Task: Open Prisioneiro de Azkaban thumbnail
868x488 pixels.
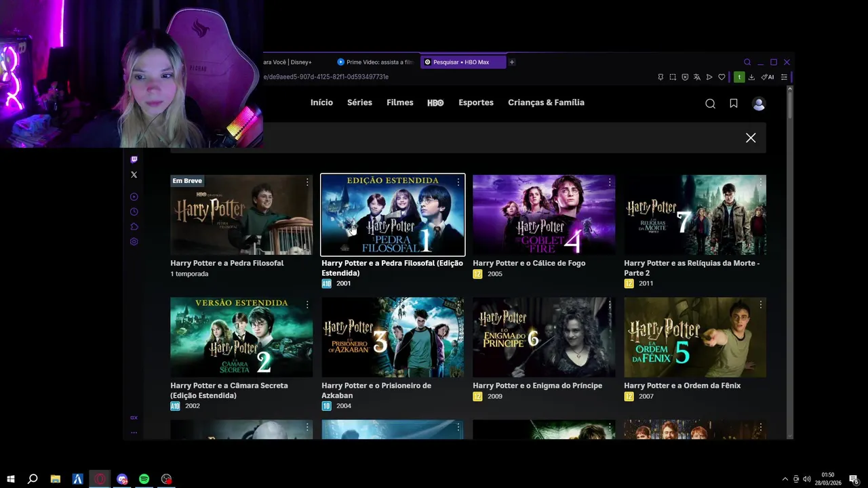Action: click(393, 337)
